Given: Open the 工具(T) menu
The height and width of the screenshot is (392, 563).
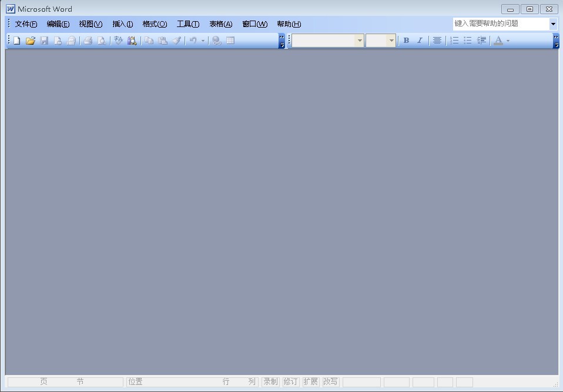Looking at the screenshot, I should (188, 24).
